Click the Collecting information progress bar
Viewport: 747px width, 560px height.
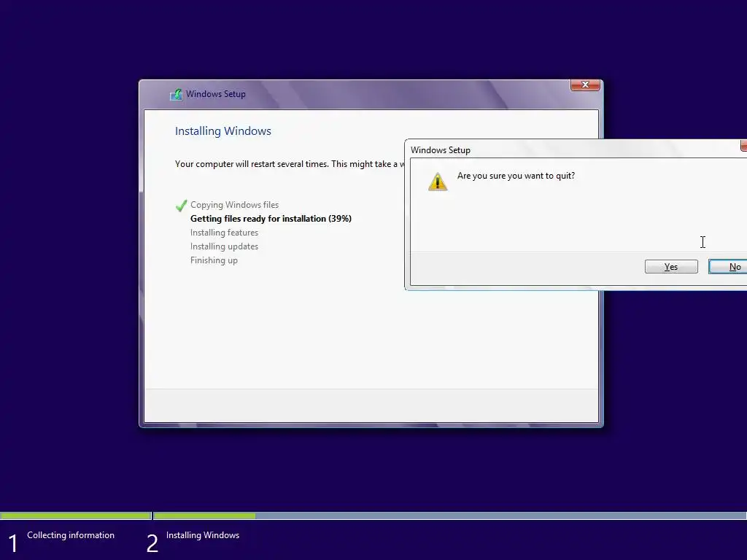(x=75, y=516)
